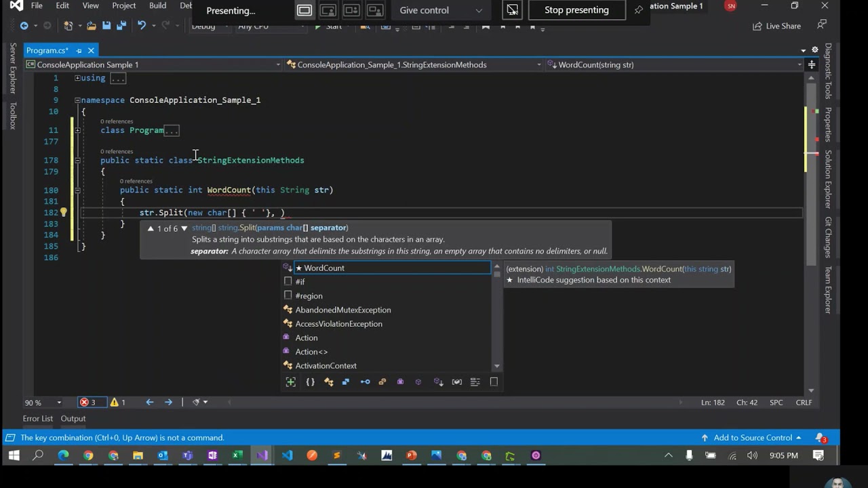Click the Save All toolbar icon

click(121, 26)
